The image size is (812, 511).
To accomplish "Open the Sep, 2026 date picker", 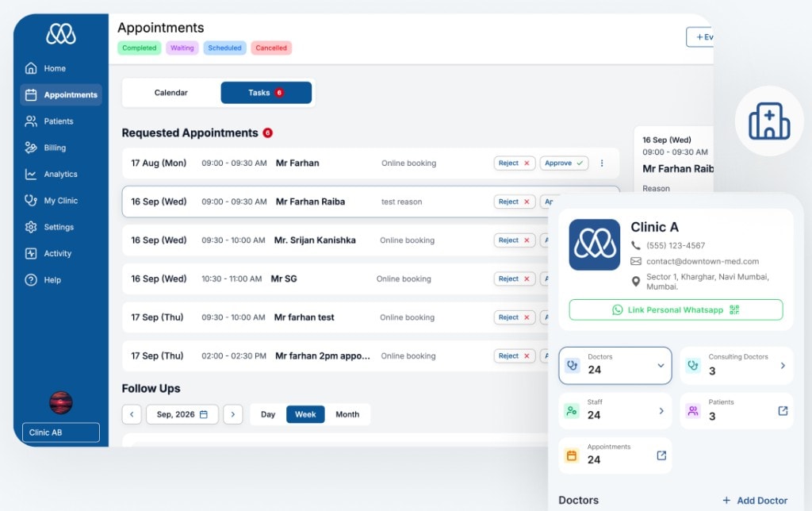I will click(x=182, y=415).
